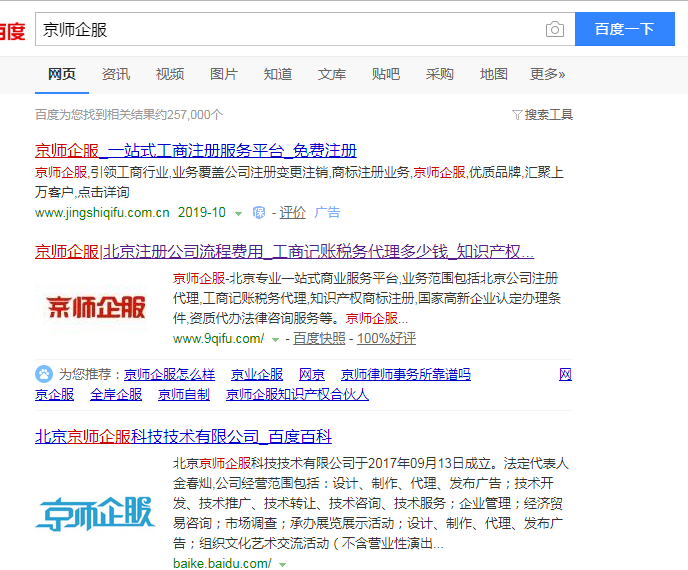Click recommended search 京业企服

(257, 374)
